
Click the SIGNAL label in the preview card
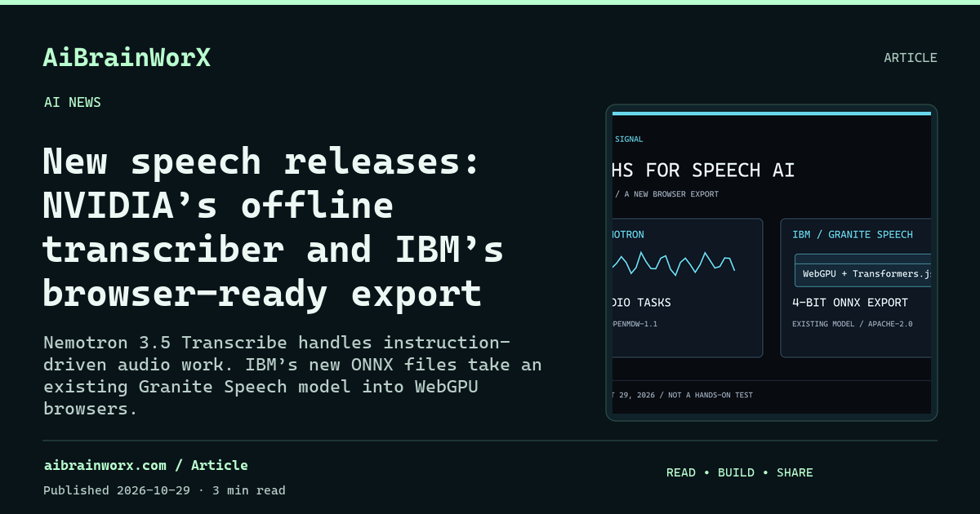click(x=628, y=140)
